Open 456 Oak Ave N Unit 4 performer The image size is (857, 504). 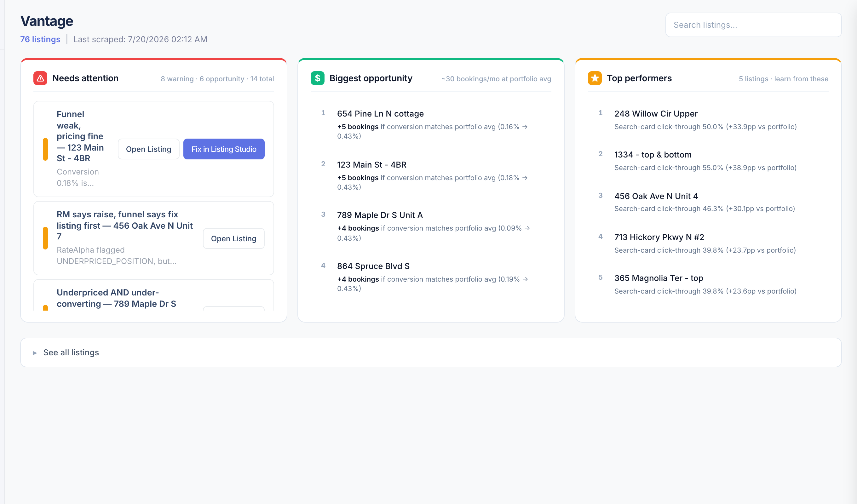click(708, 202)
